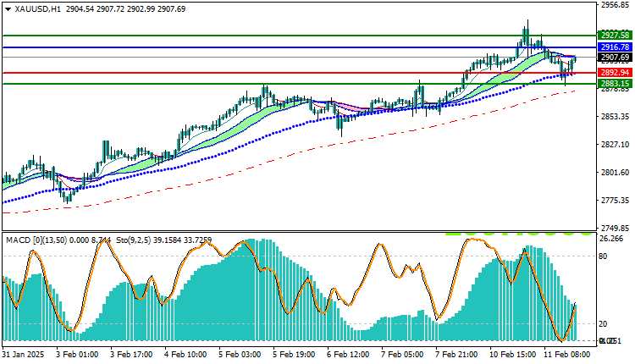Click the 2956.85 price axis value
Screen dimensions: 635x364
pos(616,5)
